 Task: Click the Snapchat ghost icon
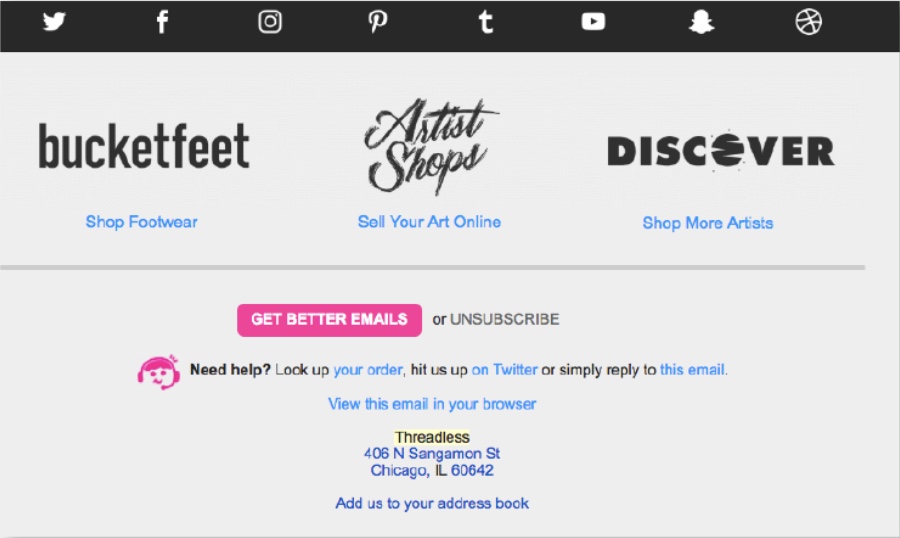click(x=701, y=22)
